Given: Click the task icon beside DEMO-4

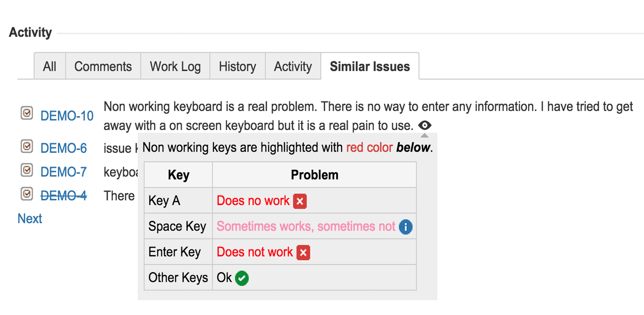Looking at the screenshot, I should (27, 194).
